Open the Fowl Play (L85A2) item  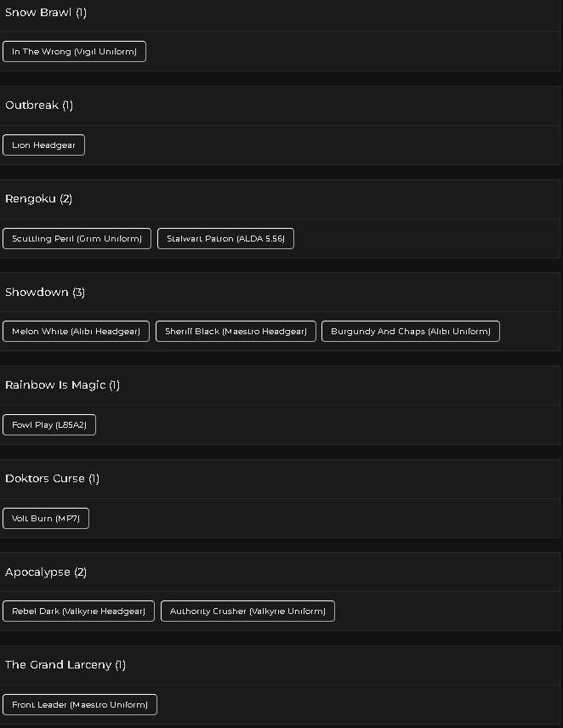pyautogui.click(x=49, y=425)
